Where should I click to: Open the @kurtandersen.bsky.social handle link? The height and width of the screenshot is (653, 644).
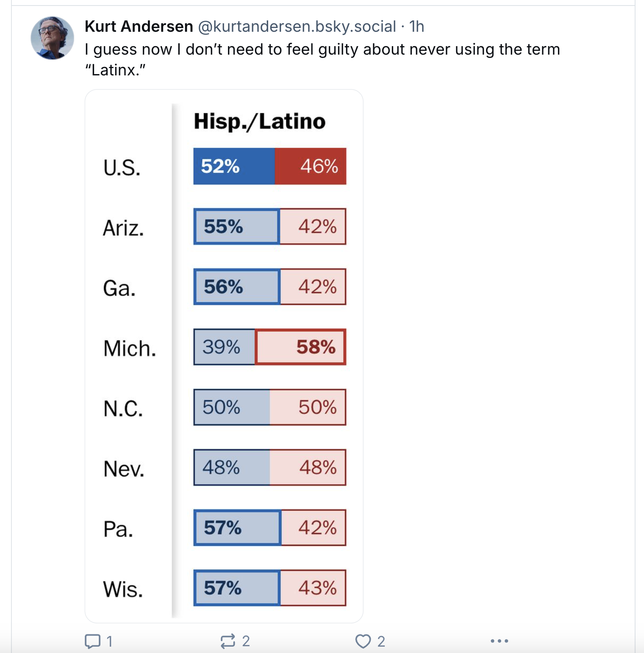tap(297, 26)
